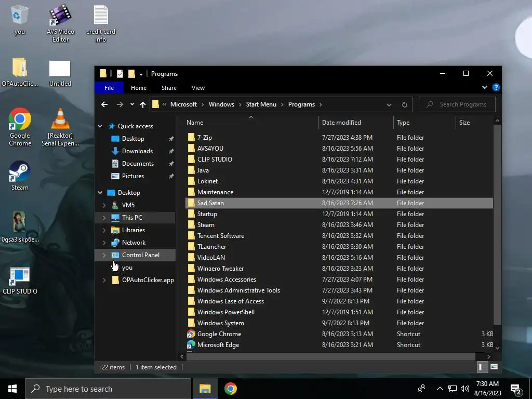
Task: Open the Home ribbon tab
Action: (138, 88)
